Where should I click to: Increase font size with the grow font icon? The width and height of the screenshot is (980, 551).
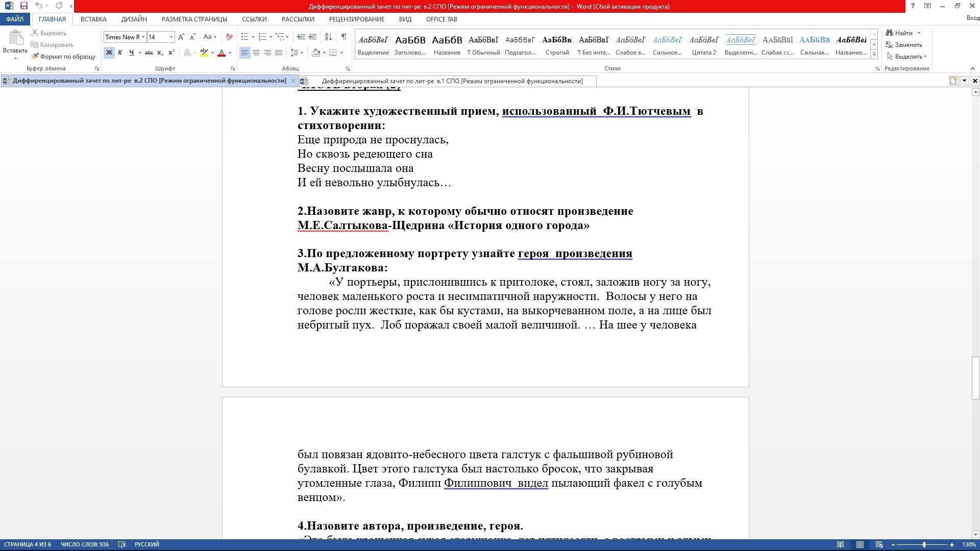181,37
